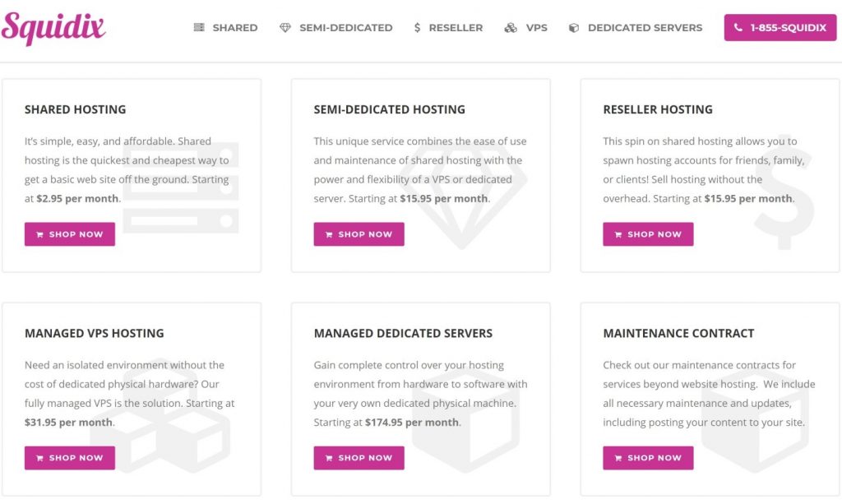This screenshot has width=842, height=504.
Task: Click the cubes icon beside VPS
Action: [511, 27]
